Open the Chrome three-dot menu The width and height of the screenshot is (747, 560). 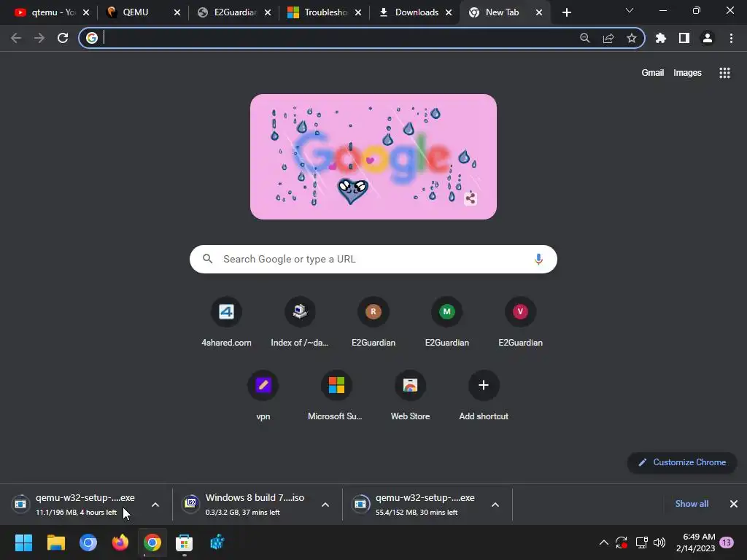[731, 38]
